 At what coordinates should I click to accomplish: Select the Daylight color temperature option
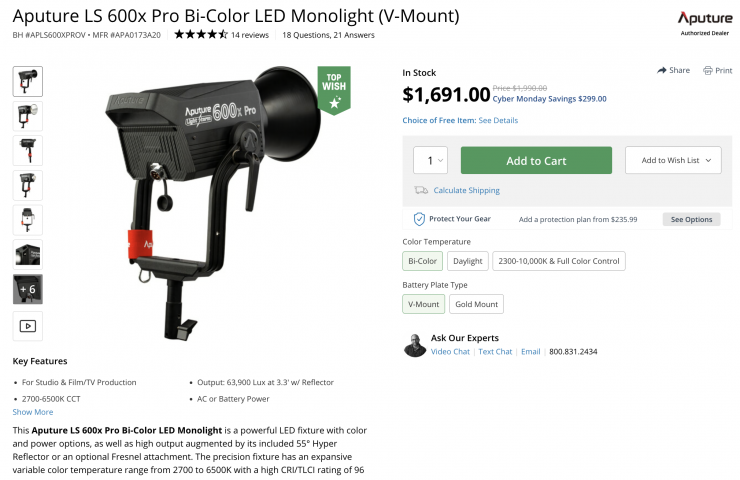click(x=467, y=261)
